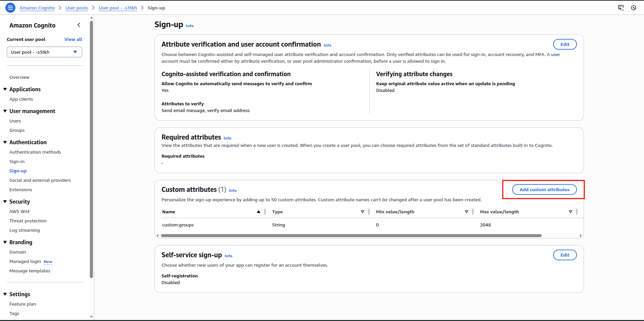
Task: Open the CloudShell icon in top bar
Action: click(x=621, y=8)
